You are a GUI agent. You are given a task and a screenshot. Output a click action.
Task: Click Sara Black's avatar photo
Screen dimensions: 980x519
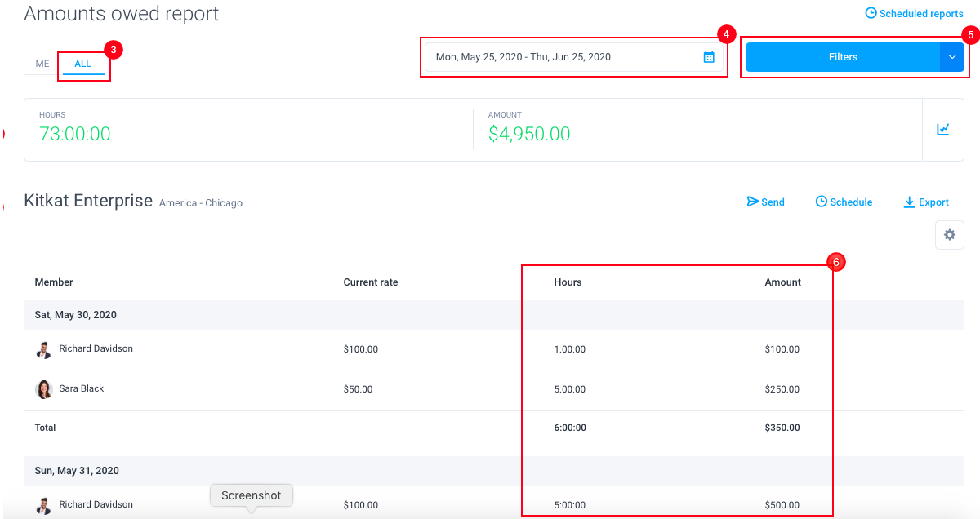(x=43, y=388)
